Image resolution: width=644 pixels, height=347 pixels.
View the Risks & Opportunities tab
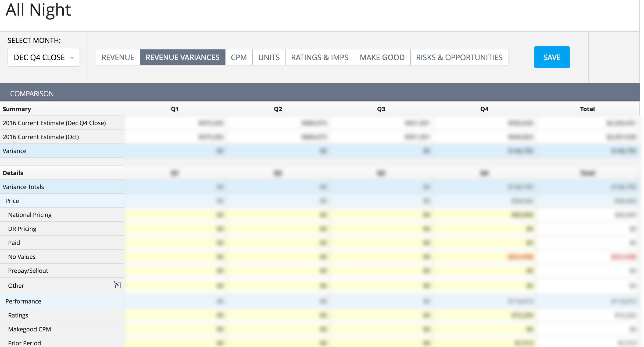point(459,57)
